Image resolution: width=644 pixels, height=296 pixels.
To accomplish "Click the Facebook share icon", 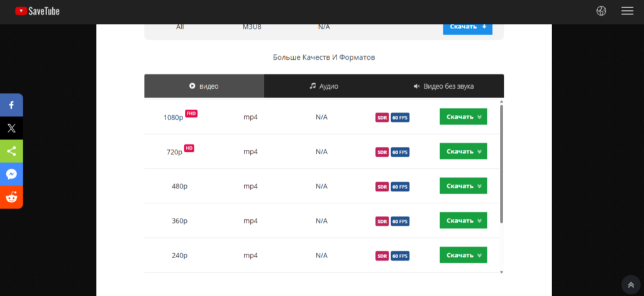I will tap(11, 105).
